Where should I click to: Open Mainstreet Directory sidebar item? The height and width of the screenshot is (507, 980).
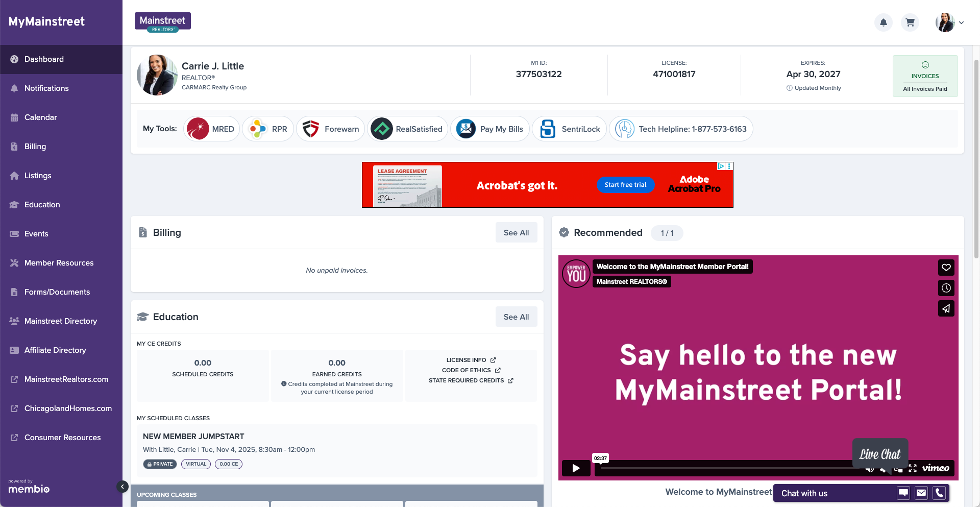[x=61, y=321]
